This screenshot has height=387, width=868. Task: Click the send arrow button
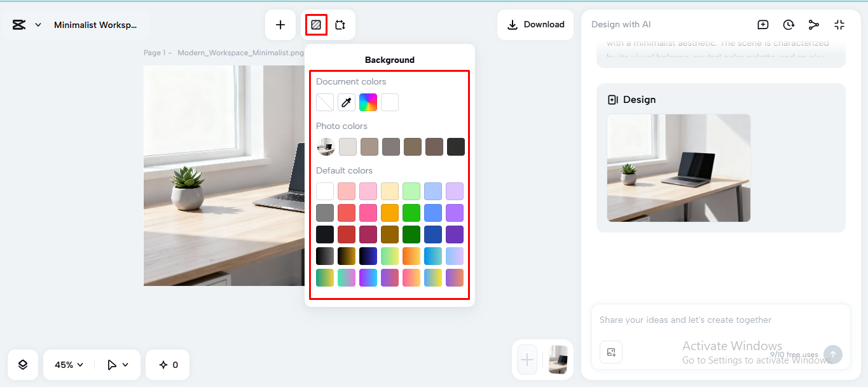[x=833, y=355]
